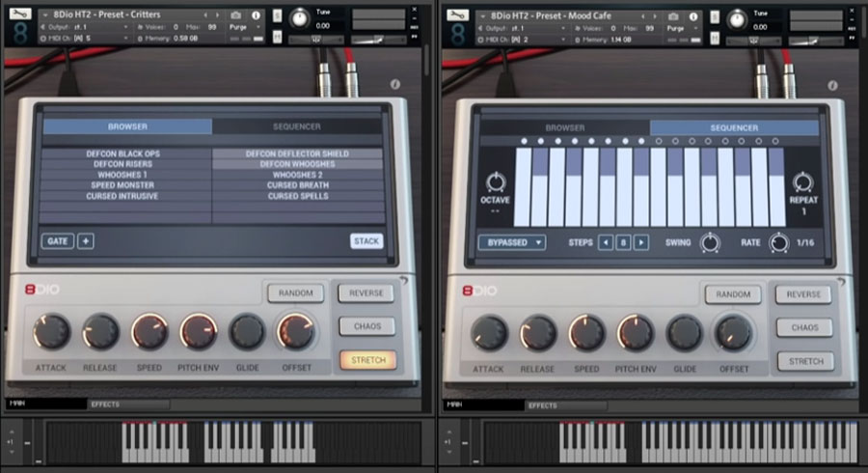Select BROWSER tab on Critters screen

127,126
